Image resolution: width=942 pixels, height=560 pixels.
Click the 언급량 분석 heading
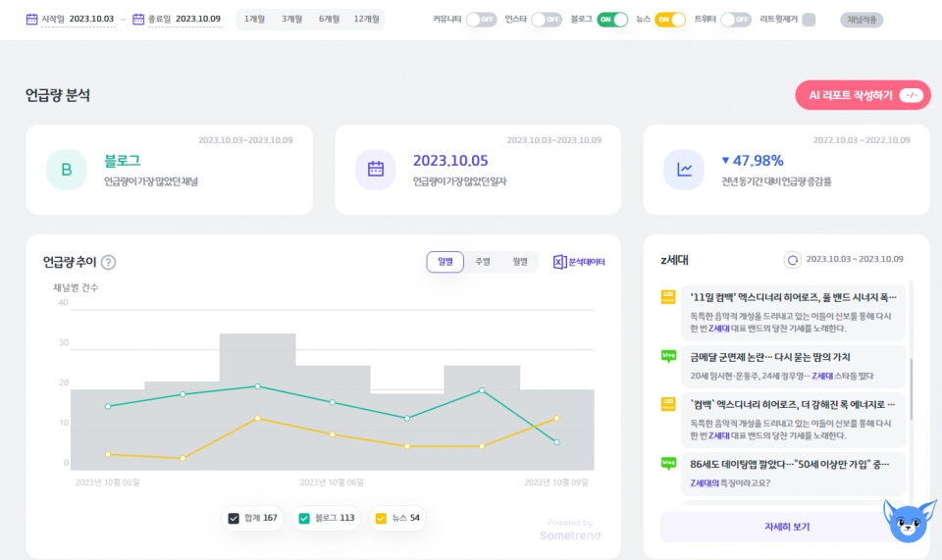coord(58,95)
